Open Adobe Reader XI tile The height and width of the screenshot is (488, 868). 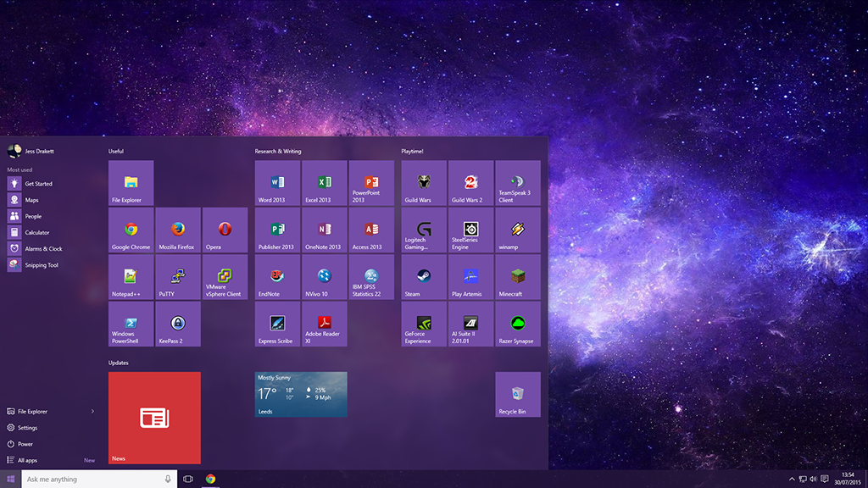[325, 324]
